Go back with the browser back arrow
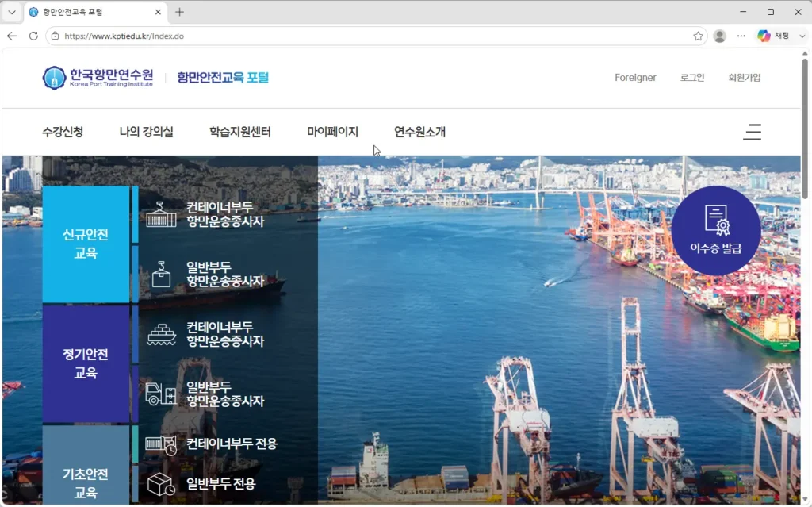The width and height of the screenshot is (812, 507). click(12, 36)
